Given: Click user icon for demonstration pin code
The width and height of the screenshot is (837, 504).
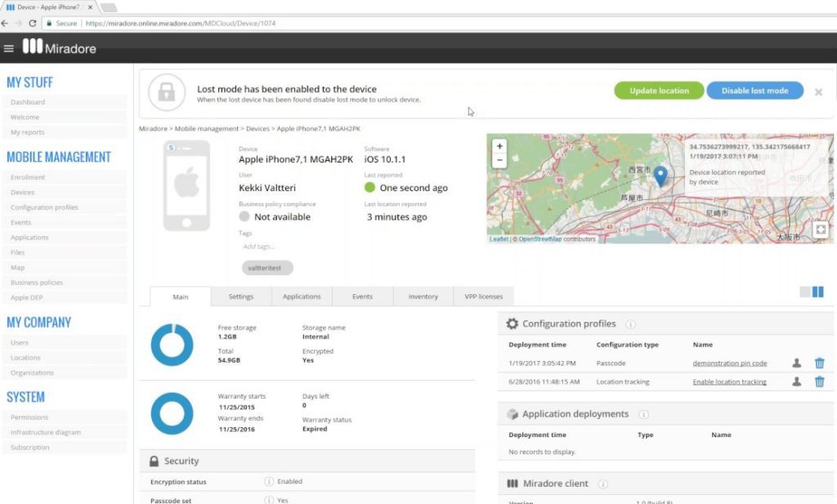Looking at the screenshot, I should coord(796,364).
